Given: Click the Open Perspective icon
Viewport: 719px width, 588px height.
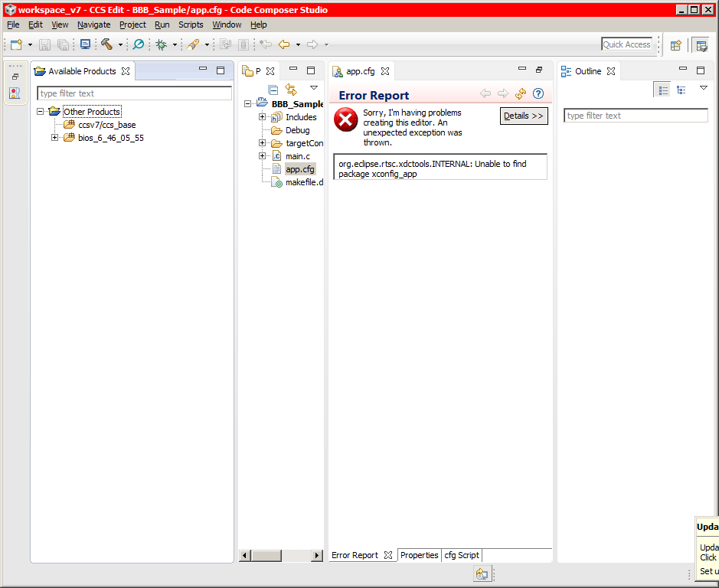Looking at the screenshot, I should (x=675, y=45).
